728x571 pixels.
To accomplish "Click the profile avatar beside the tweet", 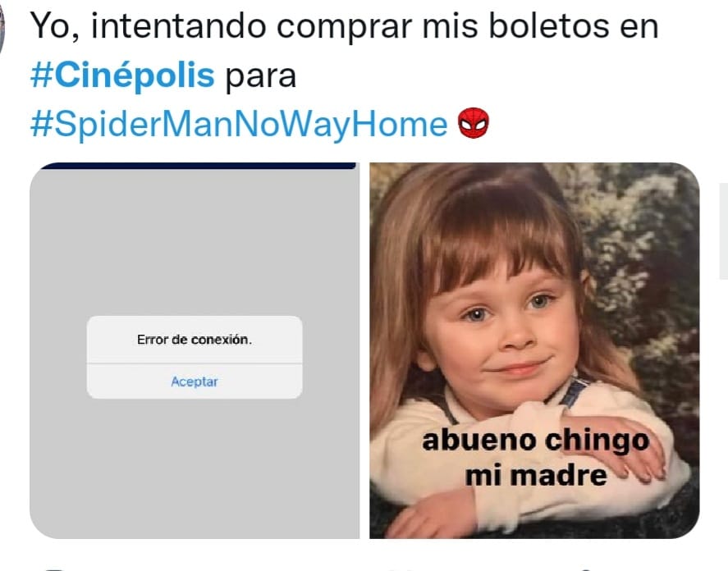I will 2,28.
